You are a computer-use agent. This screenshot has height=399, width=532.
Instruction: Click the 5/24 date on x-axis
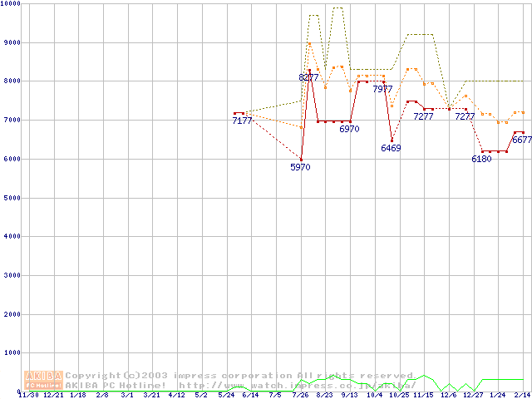click(x=225, y=395)
